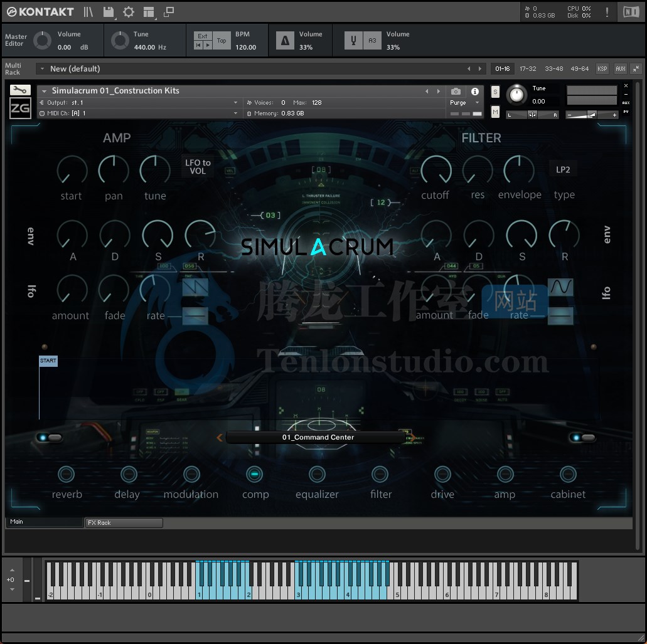
Task: Click the Master Editor label
Action: 16,40
